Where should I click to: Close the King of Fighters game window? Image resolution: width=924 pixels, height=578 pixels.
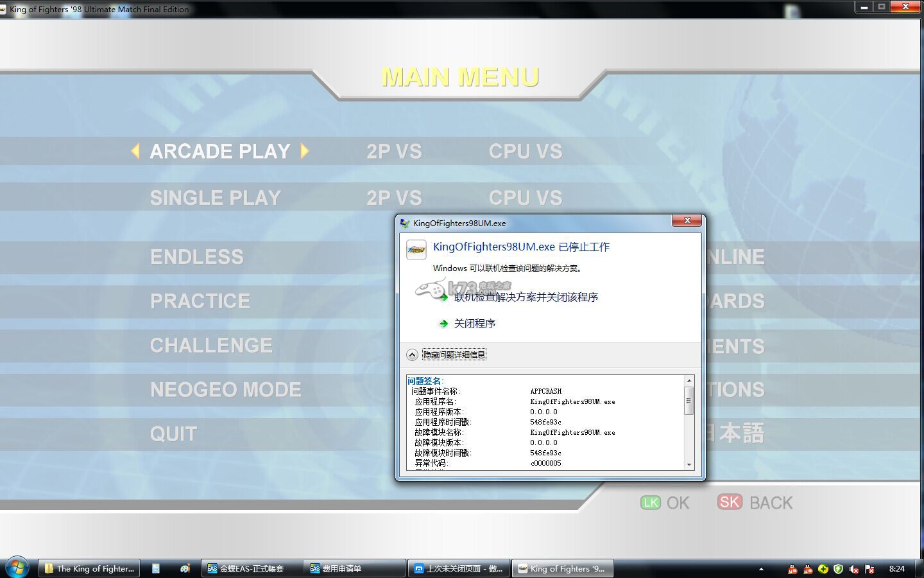tap(905, 6)
